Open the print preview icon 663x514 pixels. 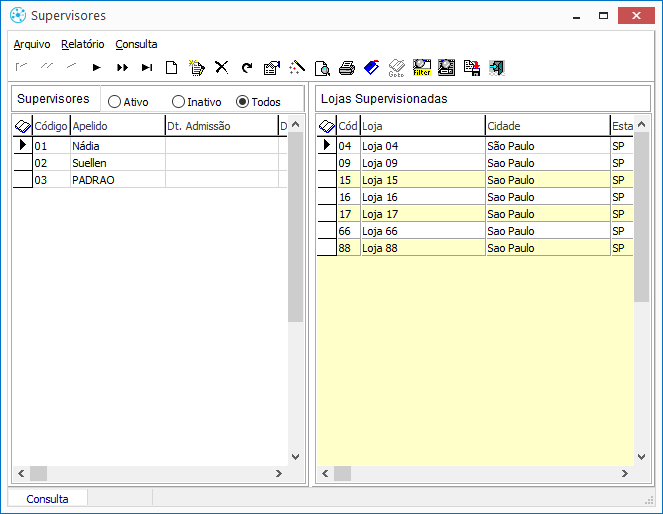click(322, 68)
